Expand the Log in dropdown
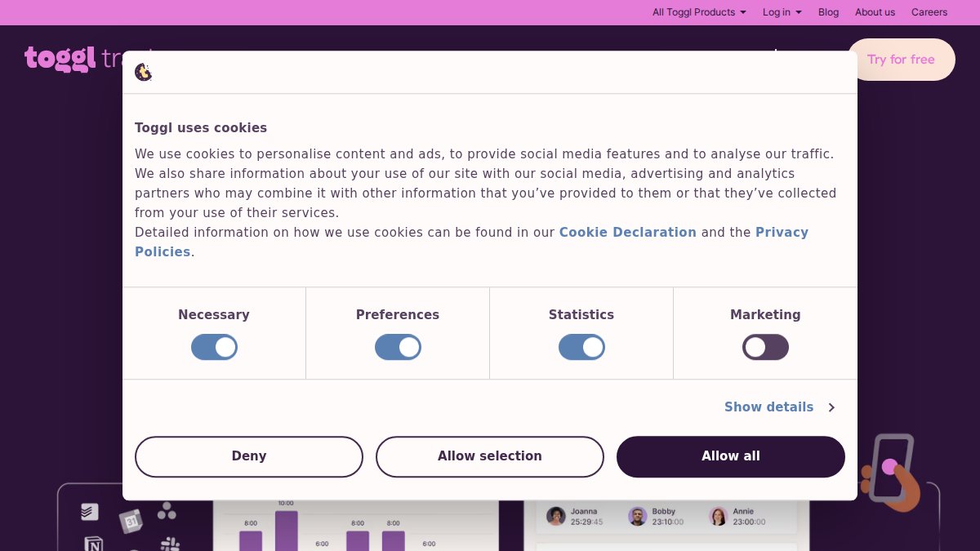This screenshot has height=551, width=980. (x=782, y=12)
